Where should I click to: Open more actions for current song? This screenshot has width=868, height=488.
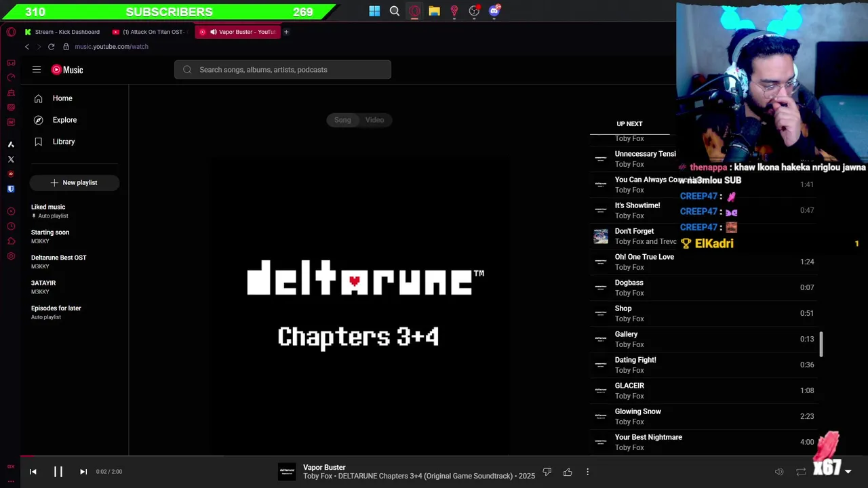coord(587,472)
